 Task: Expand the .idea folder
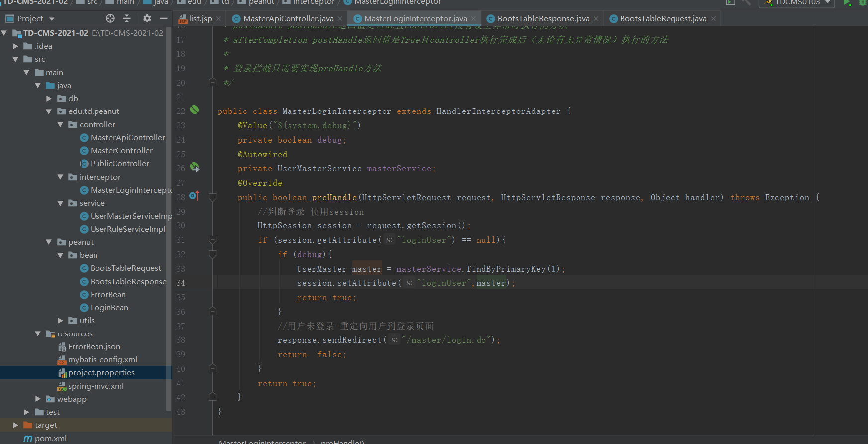point(15,46)
